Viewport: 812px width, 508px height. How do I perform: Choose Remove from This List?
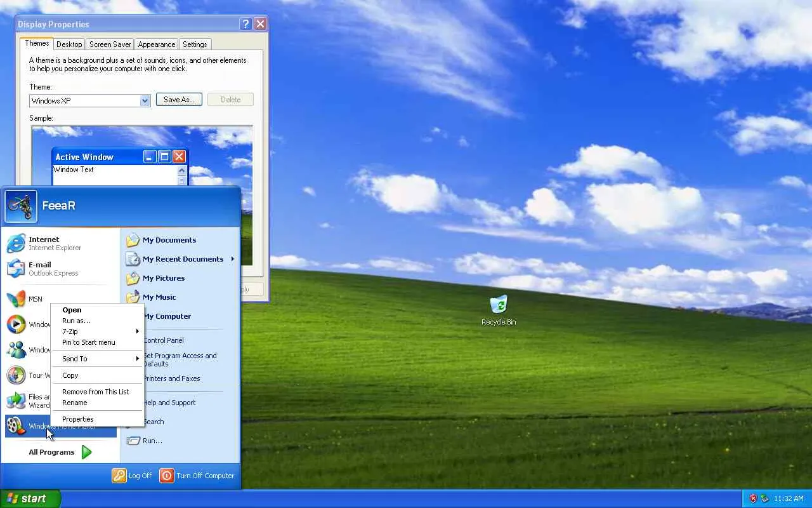pos(97,392)
